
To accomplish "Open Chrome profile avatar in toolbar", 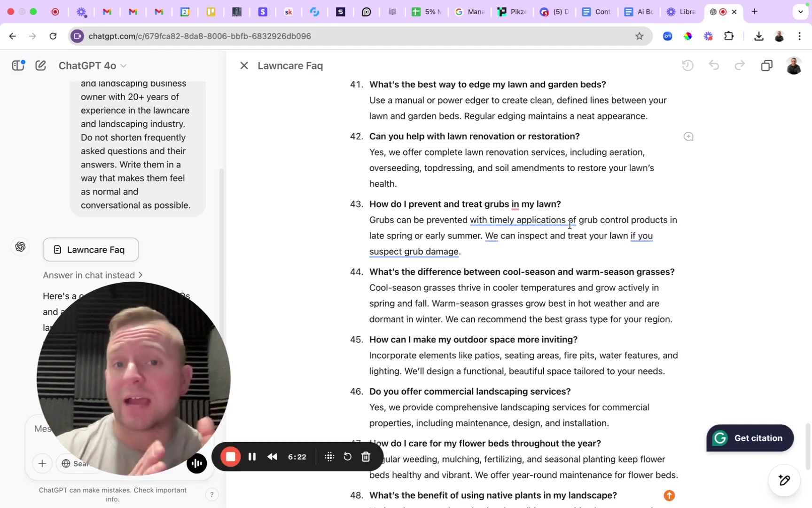I will [779, 36].
